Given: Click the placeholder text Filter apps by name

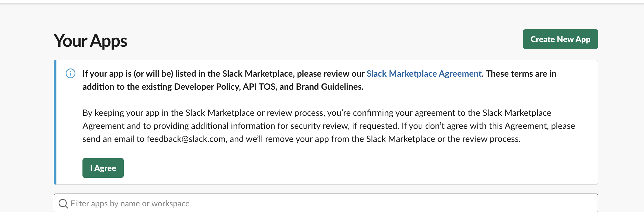Looking at the screenshot, I should tap(130, 204).
